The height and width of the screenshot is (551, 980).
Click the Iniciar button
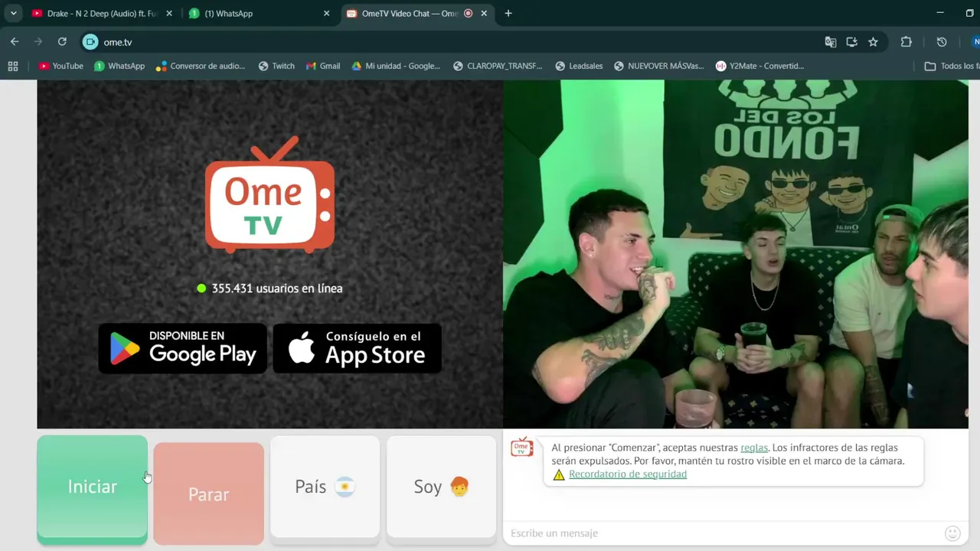[x=92, y=487]
